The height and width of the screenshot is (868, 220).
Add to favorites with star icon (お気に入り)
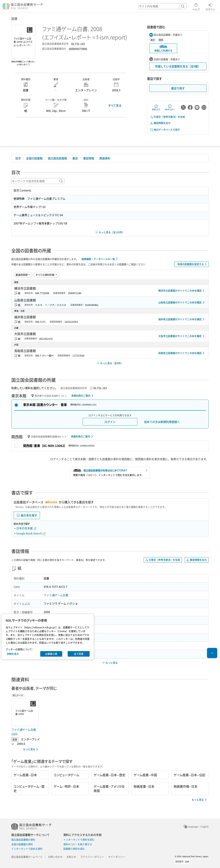coord(156,107)
